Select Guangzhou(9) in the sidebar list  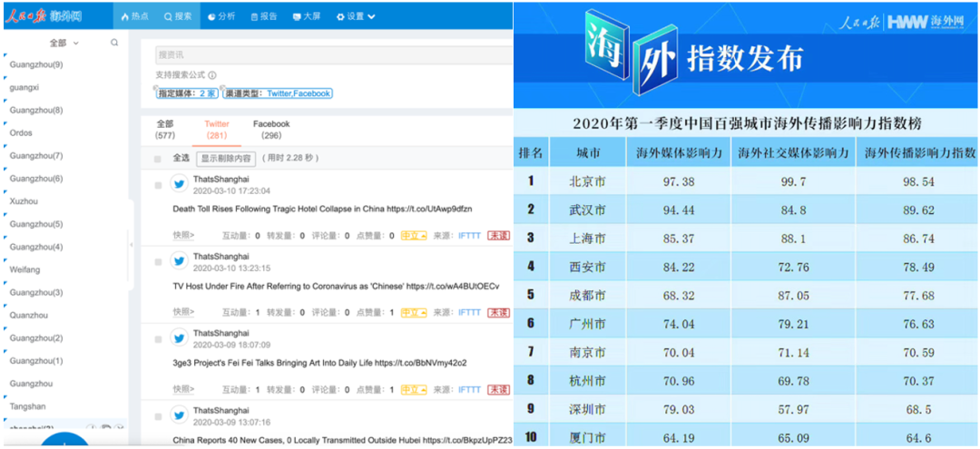(x=36, y=65)
